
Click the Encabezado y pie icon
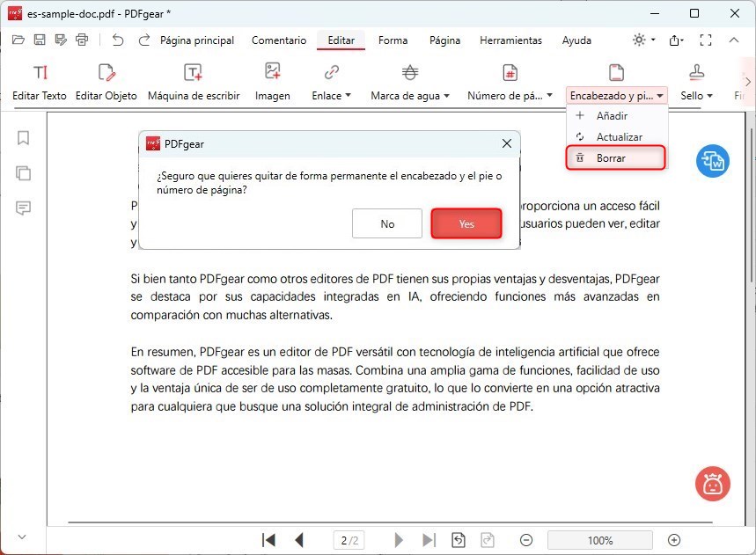coord(617,73)
